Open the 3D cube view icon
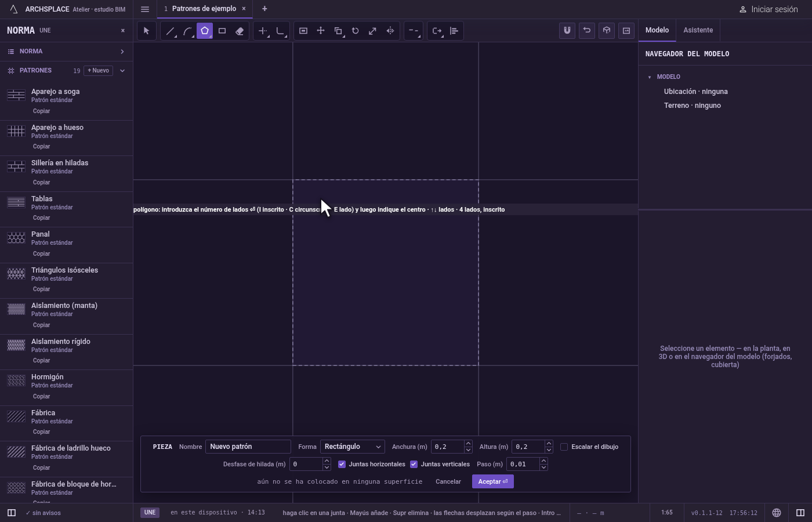This screenshot has height=522, width=812. point(607,31)
